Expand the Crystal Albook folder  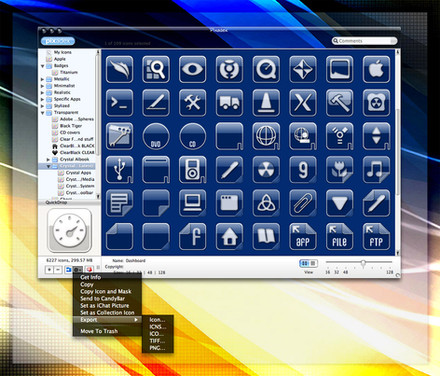click(48, 160)
